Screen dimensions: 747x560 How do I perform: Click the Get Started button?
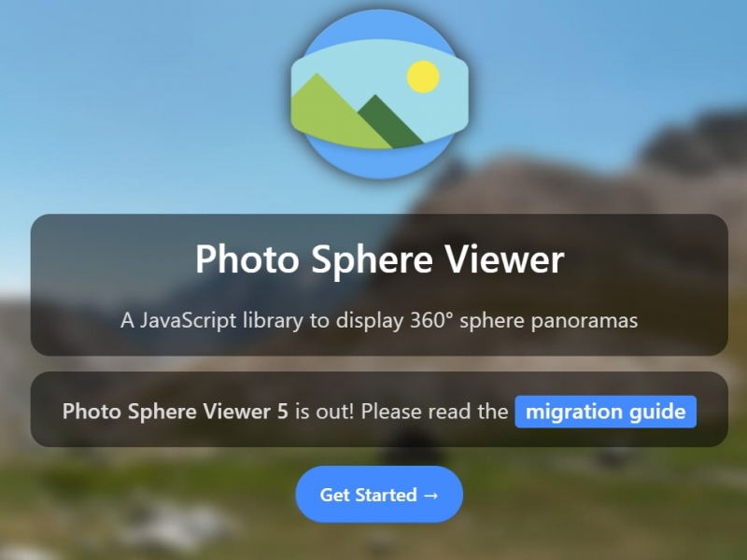pyautogui.click(x=379, y=495)
